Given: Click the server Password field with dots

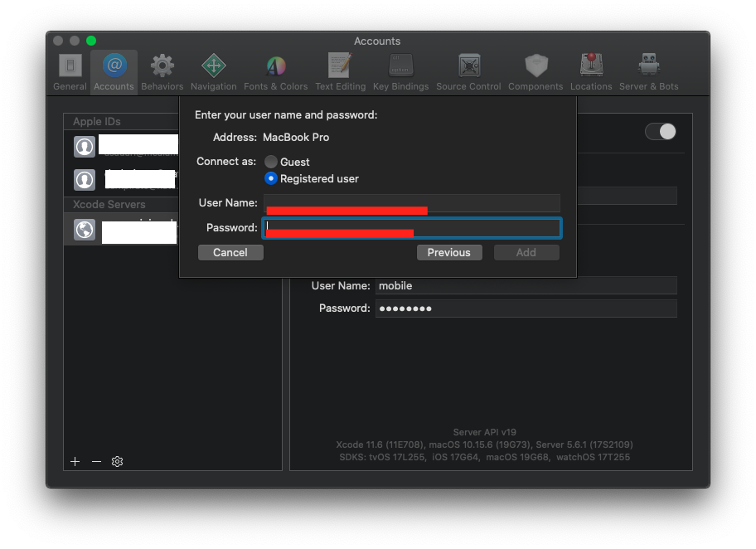Looking at the screenshot, I should 526,309.
